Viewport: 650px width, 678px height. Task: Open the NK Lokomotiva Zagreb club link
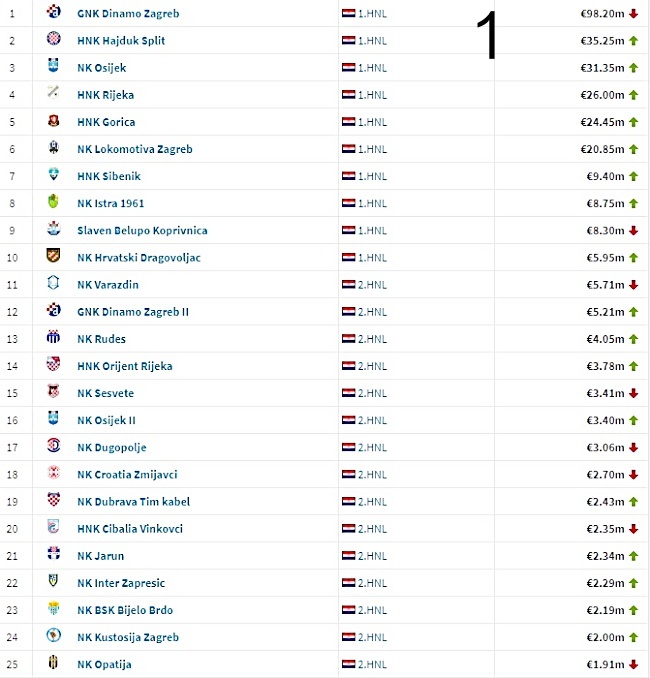pyautogui.click(x=134, y=149)
